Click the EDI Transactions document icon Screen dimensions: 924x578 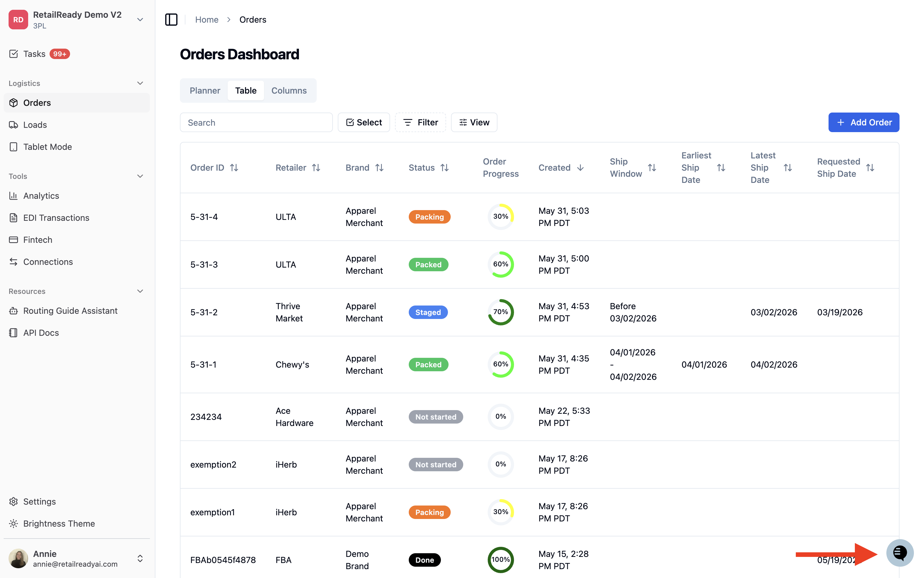pyautogui.click(x=13, y=217)
